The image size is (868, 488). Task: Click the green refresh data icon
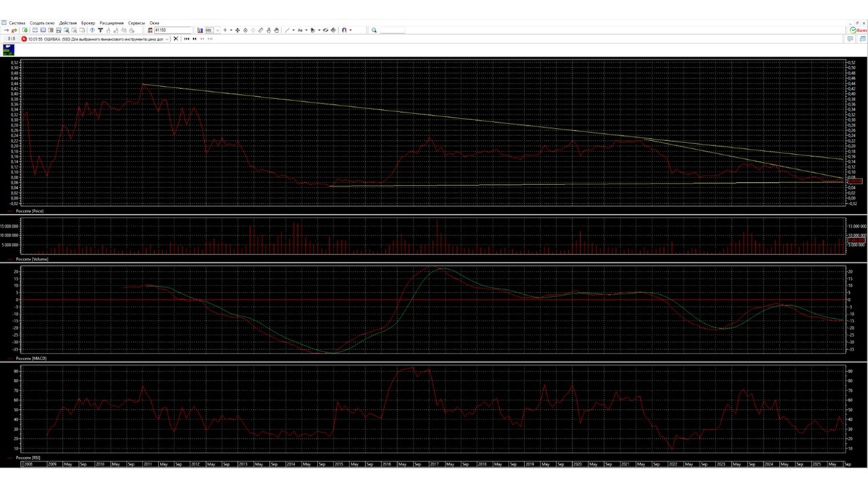pyautogui.click(x=25, y=30)
